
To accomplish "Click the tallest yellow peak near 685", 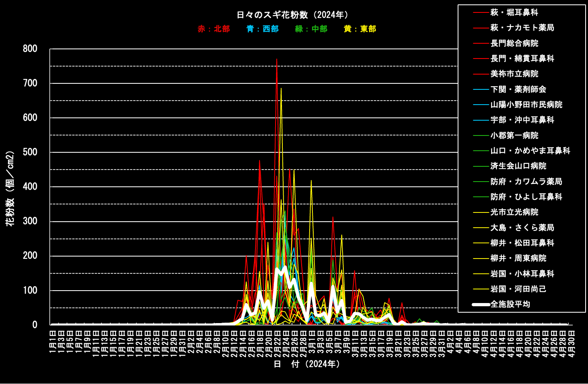I will [x=281, y=89].
